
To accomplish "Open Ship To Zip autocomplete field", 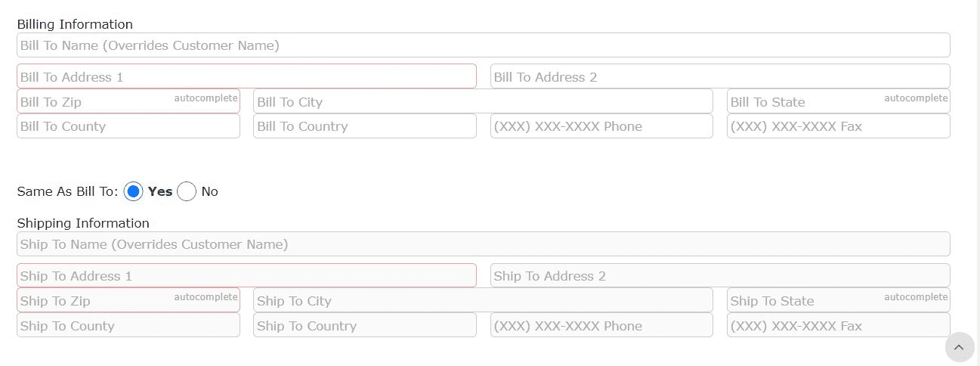I will click(128, 300).
